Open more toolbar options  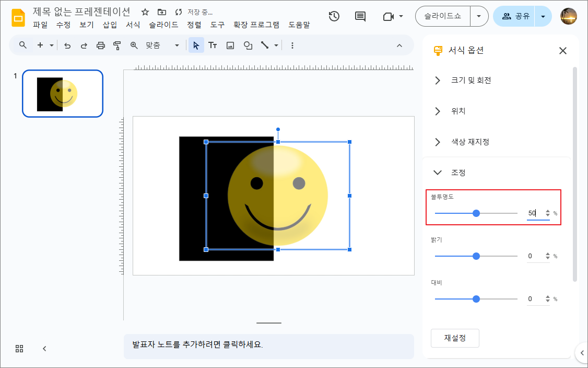click(292, 45)
